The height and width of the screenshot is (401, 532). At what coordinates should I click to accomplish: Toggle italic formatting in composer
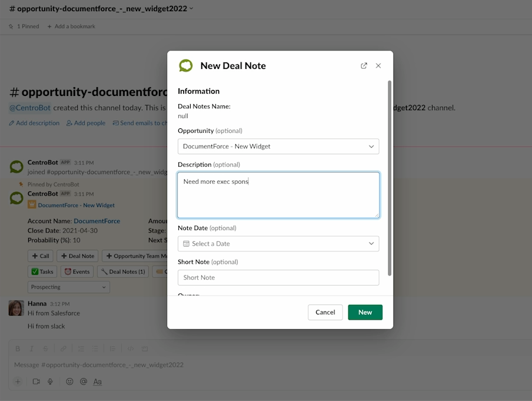[x=31, y=349]
